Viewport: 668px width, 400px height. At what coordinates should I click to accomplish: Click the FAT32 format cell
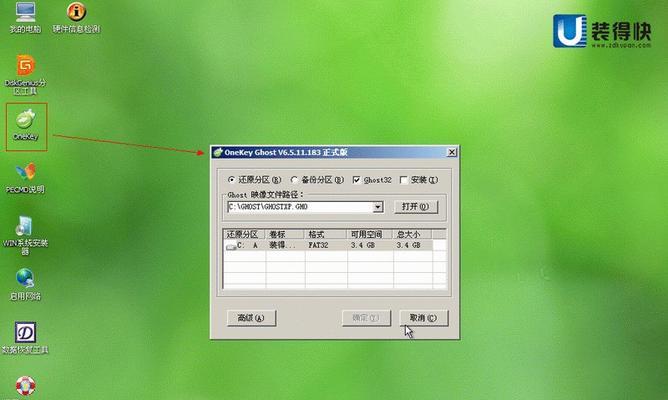pos(318,245)
